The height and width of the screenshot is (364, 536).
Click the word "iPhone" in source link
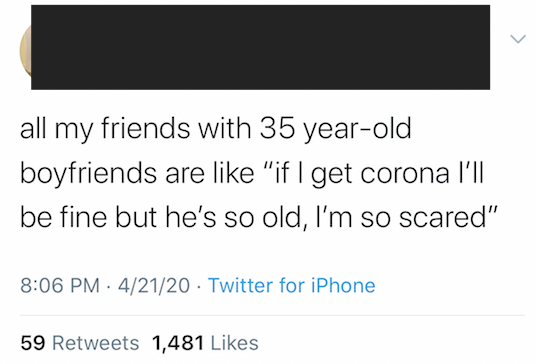343,285
